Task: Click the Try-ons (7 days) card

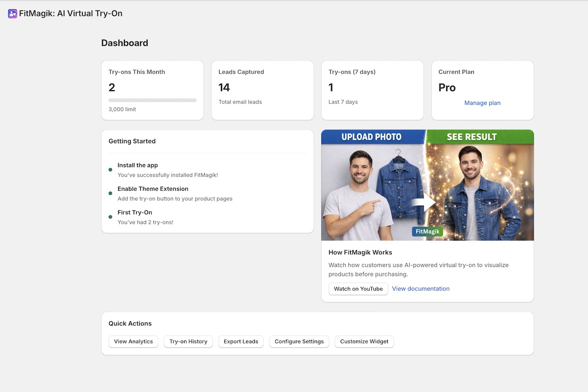Action: (372, 90)
